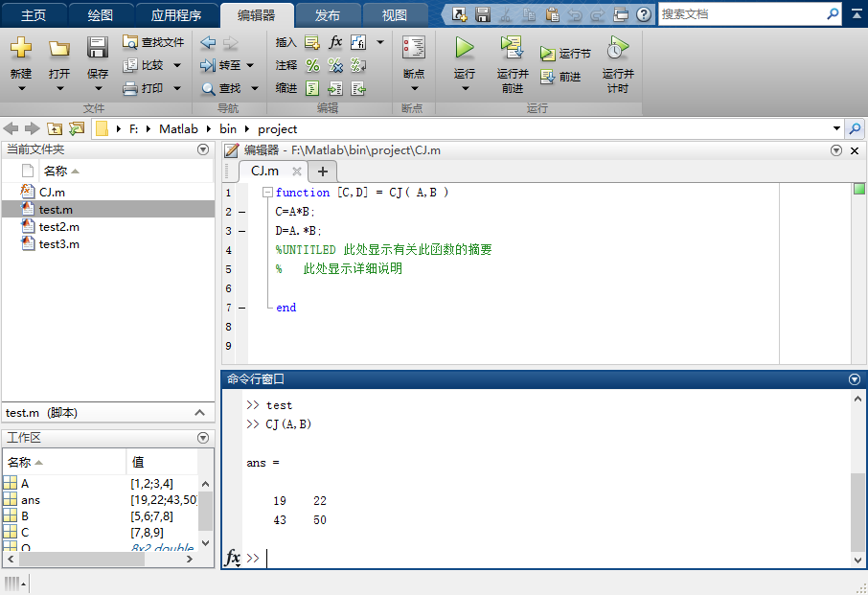Viewport: 868px width, 595px height.
Task: Collapse the function code fold marker
Action: coord(267,192)
